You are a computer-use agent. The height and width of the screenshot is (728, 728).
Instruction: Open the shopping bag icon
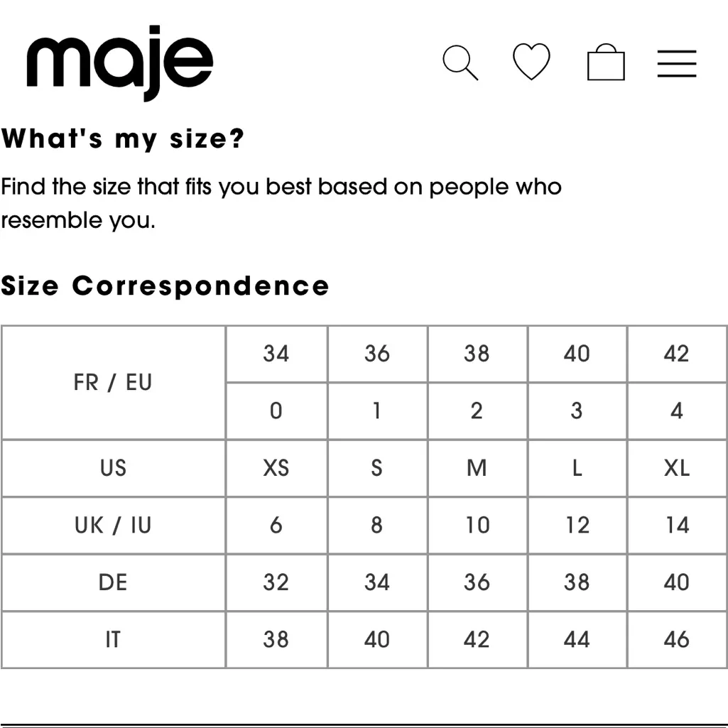pos(606,63)
